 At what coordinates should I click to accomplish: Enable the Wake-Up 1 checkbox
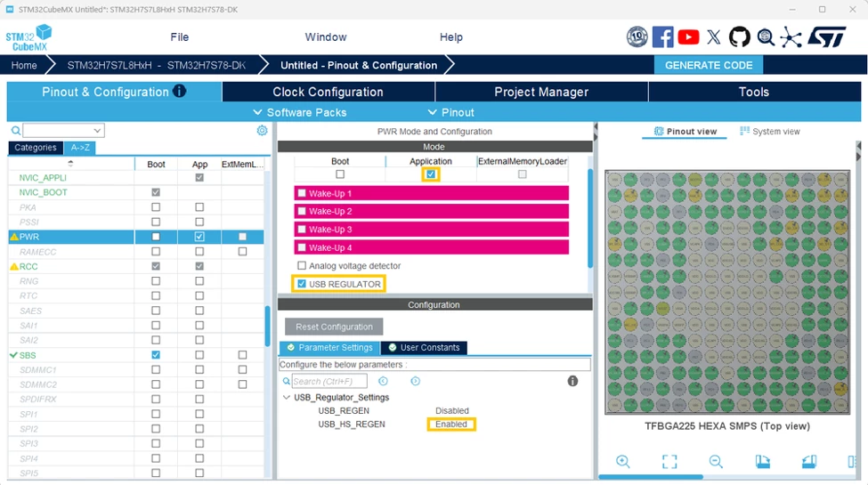[x=302, y=193]
